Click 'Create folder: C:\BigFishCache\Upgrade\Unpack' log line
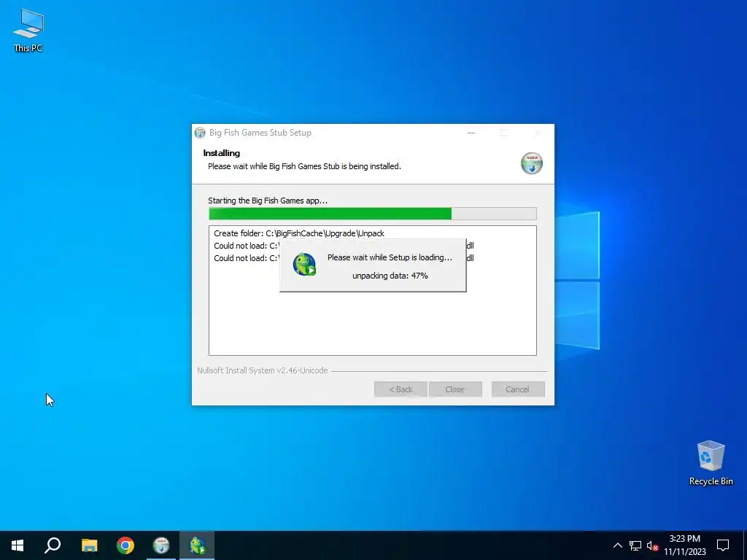The image size is (747, 560). tap(299, 233)
